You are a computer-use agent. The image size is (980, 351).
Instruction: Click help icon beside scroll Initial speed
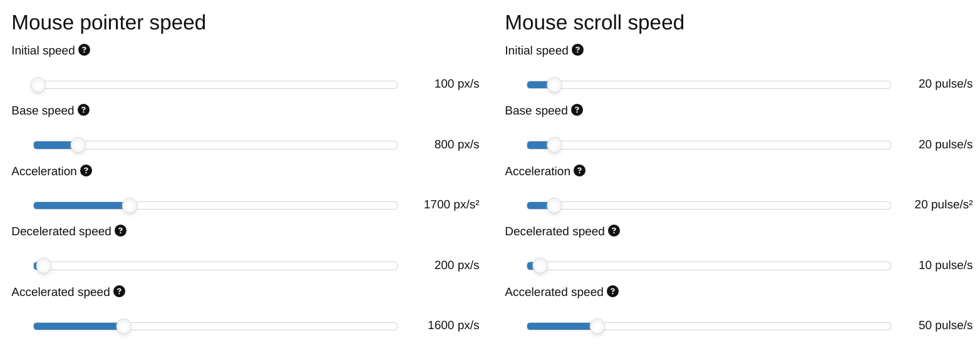click(577, 50)
